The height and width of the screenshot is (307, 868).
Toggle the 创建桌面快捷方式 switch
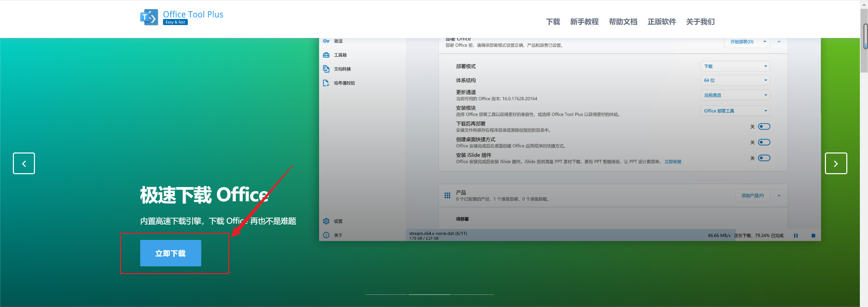point(764,142)
